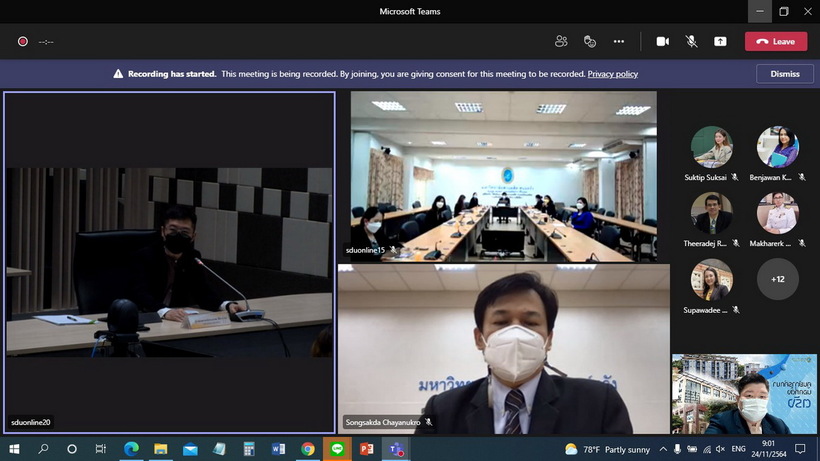Screen dimensions: 820x461
Task: Select the sduonline20 video tile
Action: (x=169, y=262)
